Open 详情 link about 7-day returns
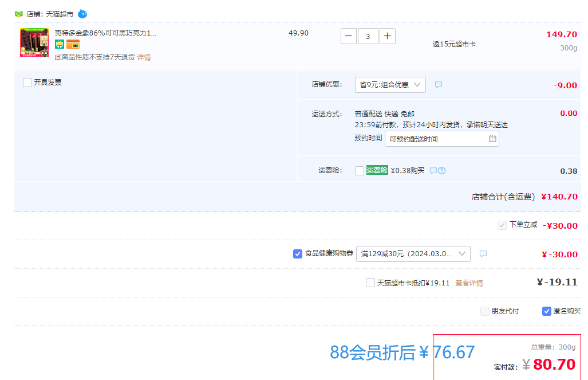 pyautogui.click(x=144, y=57)
